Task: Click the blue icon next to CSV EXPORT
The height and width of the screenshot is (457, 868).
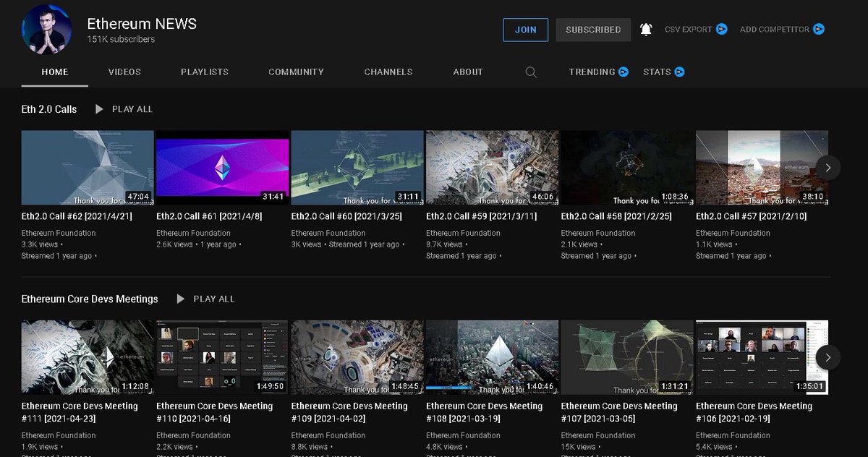Action: (721, 30)
